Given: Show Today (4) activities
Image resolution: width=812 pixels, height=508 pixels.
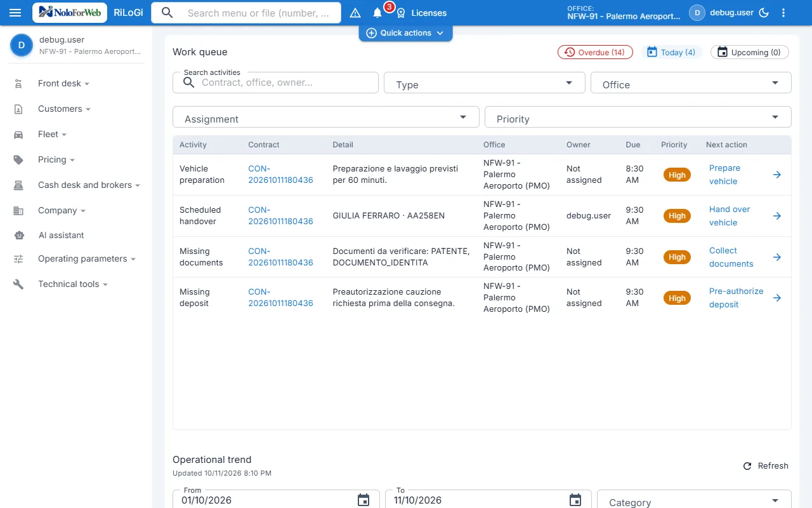Looking at the screenshot, I should coord(671,52).
